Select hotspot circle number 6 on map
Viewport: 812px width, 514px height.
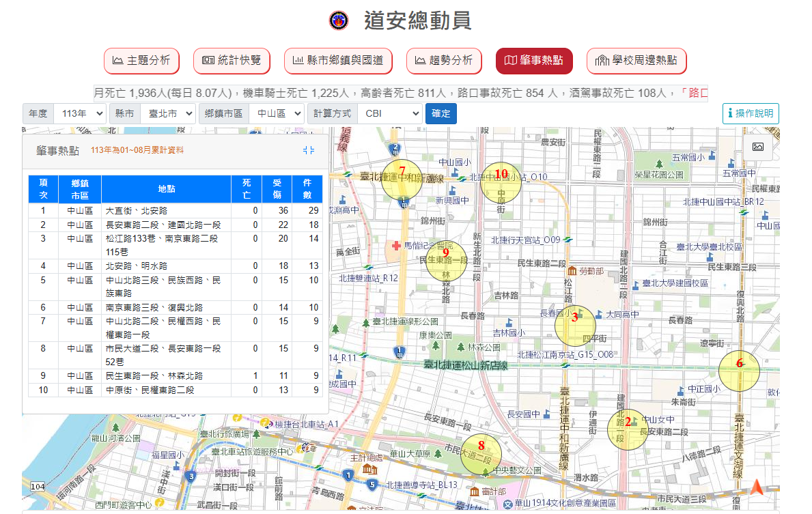(x=739, y=371)
